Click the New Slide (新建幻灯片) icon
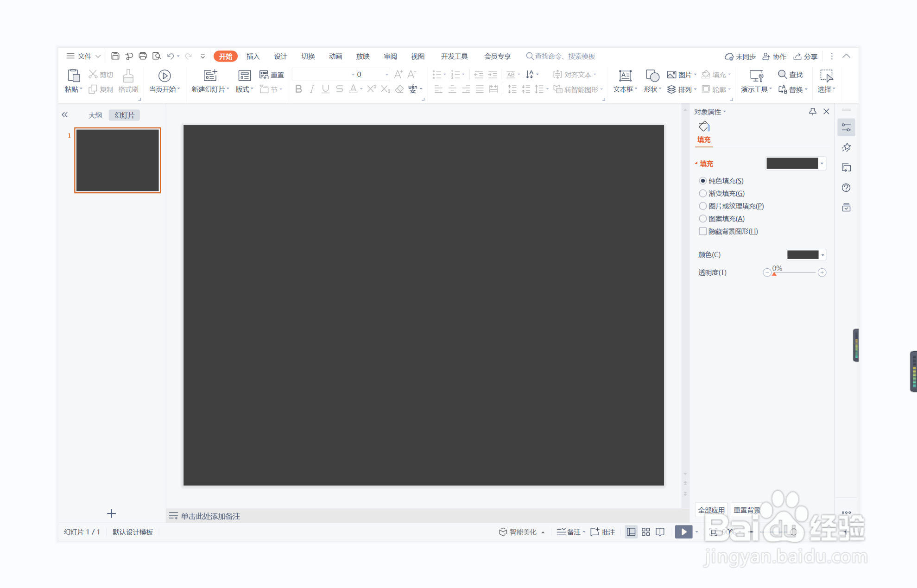The image size is (917, 588). point(210,76)
